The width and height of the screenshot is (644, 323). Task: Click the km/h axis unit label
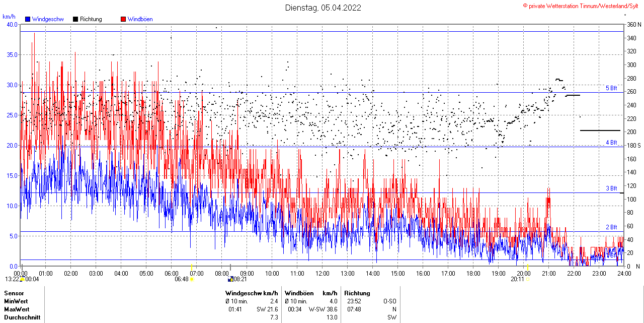[x=10, y=17]
